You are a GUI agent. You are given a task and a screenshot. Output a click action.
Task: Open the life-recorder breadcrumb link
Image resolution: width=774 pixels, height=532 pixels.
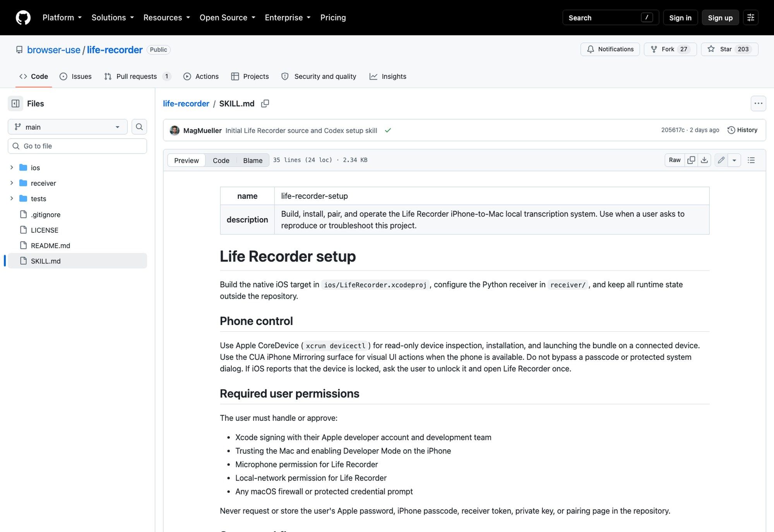186,104
